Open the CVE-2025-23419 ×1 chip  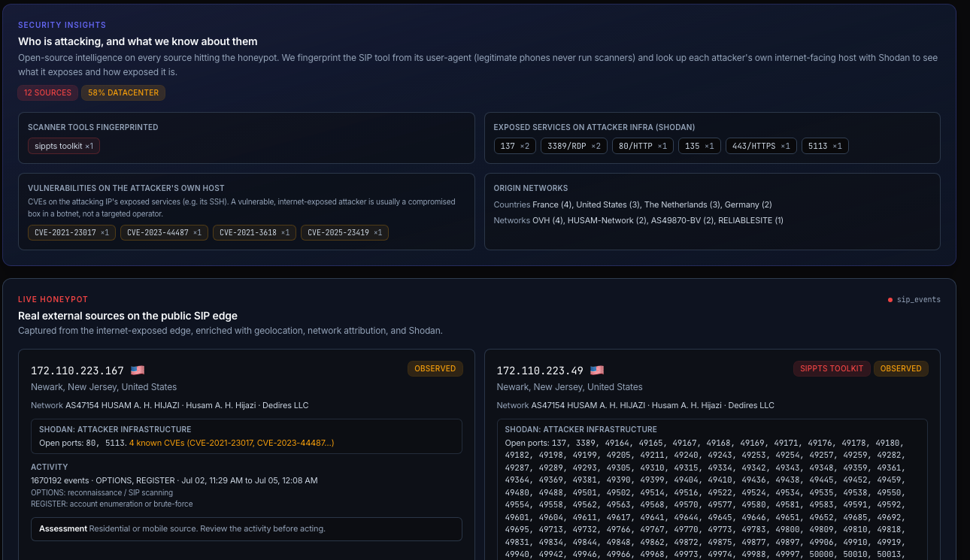pos(344,233)
